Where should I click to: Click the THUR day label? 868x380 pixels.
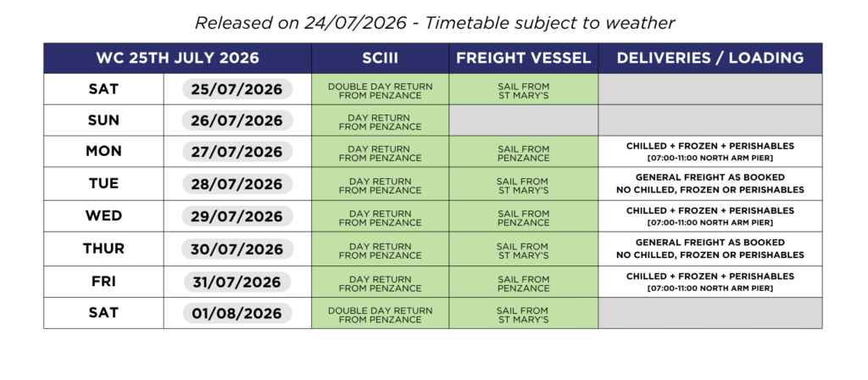103,249
